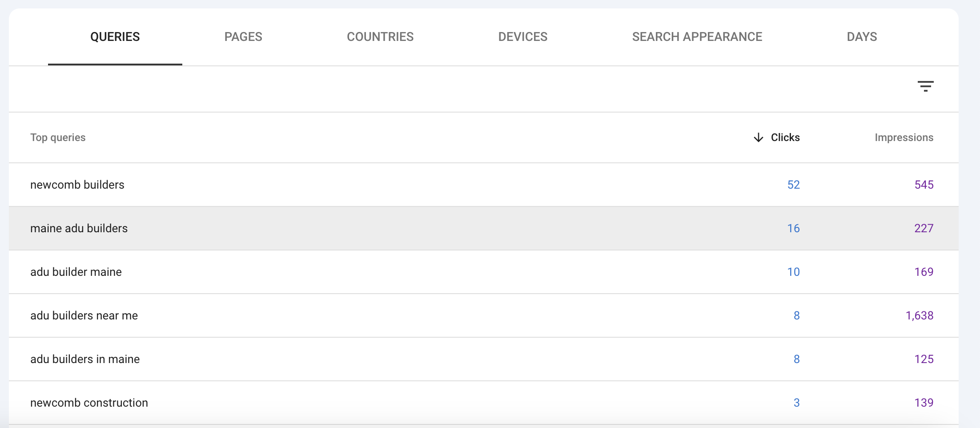Click the query 'adu builders near me'
The image size is (980, 428).
click(x=84, y=315)
